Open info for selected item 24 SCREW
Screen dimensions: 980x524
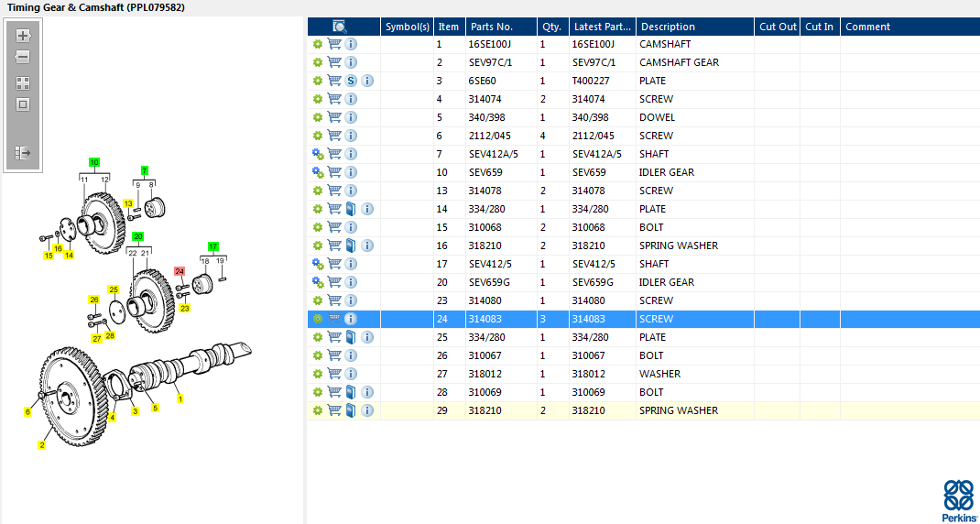351,319
